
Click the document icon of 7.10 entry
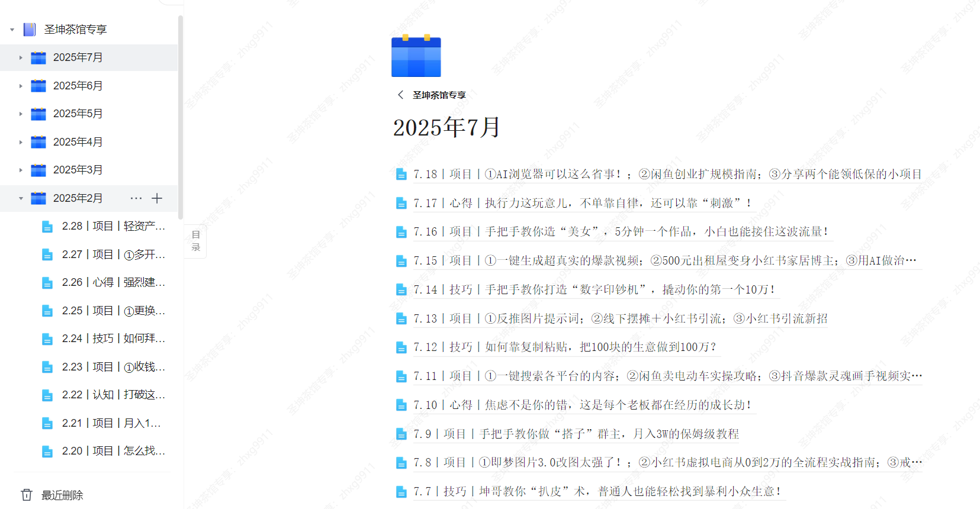click(401, 405)
